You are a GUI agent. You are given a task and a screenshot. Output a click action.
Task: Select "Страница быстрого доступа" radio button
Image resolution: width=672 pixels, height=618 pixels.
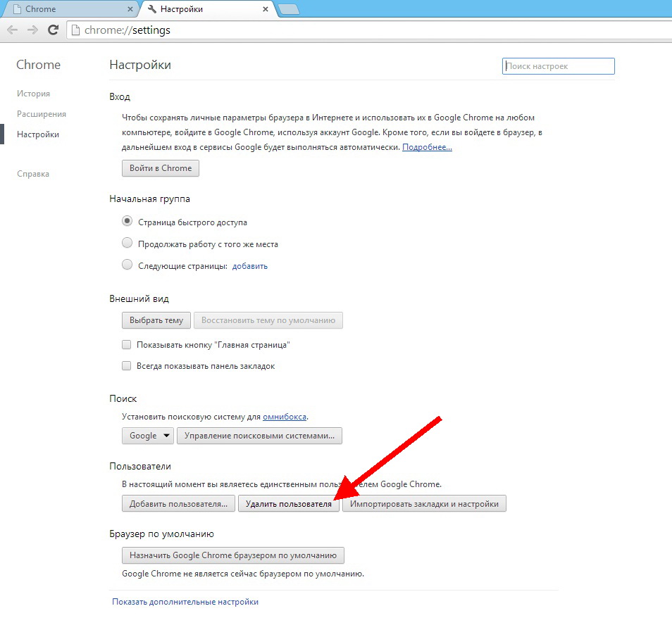pos(127,220)
